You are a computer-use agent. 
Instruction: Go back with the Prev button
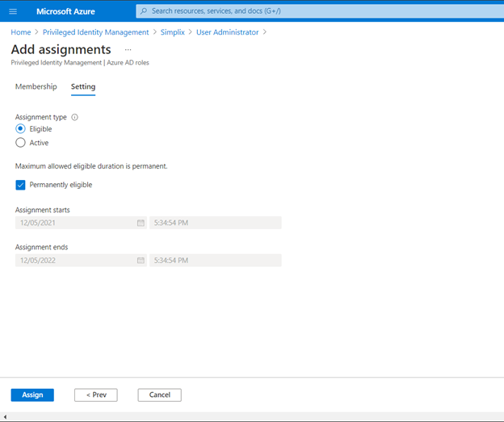[x=96, y=395]
